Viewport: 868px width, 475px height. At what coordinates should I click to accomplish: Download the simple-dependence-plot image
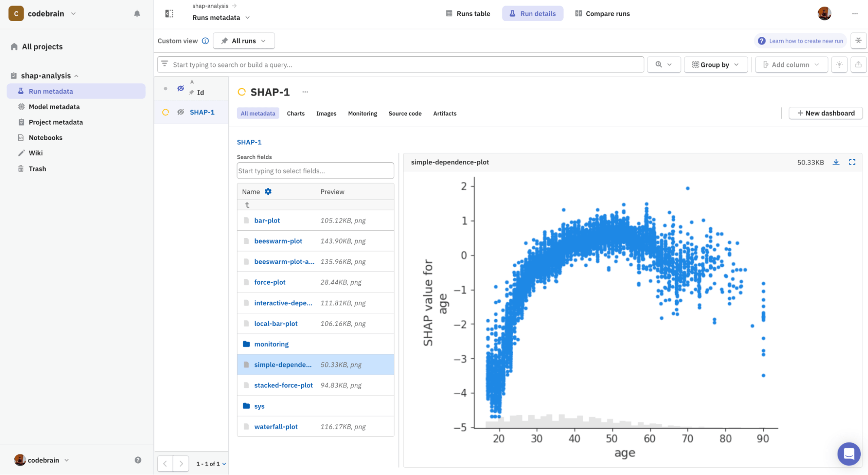pyautogui.click(x=836, y=162)
